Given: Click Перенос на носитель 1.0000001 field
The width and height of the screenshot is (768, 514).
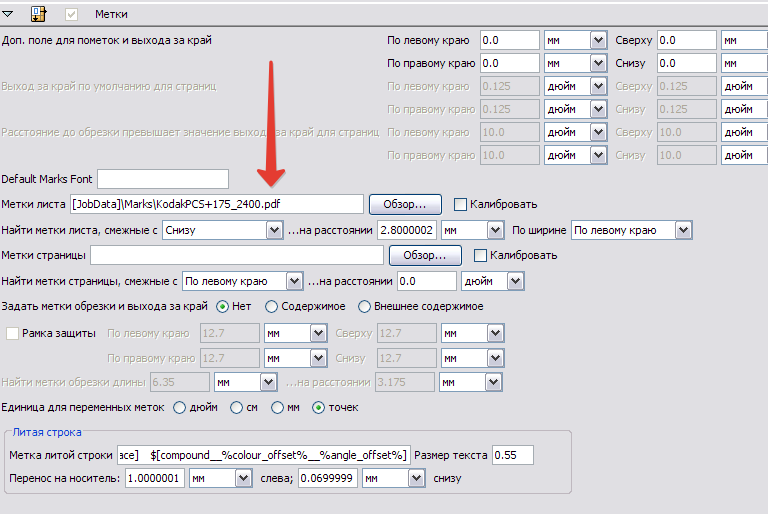Looking at the screenshot, I should [155, 478].
